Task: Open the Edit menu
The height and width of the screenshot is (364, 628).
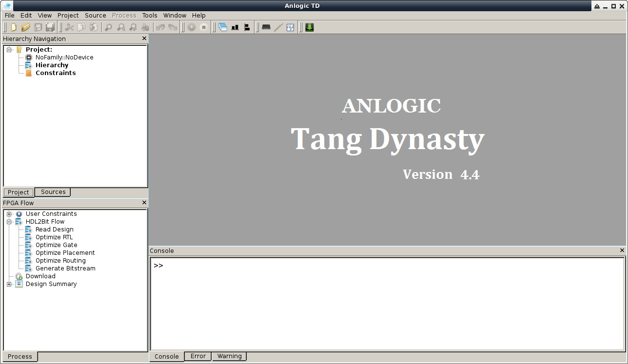Action: click(26, 15)
